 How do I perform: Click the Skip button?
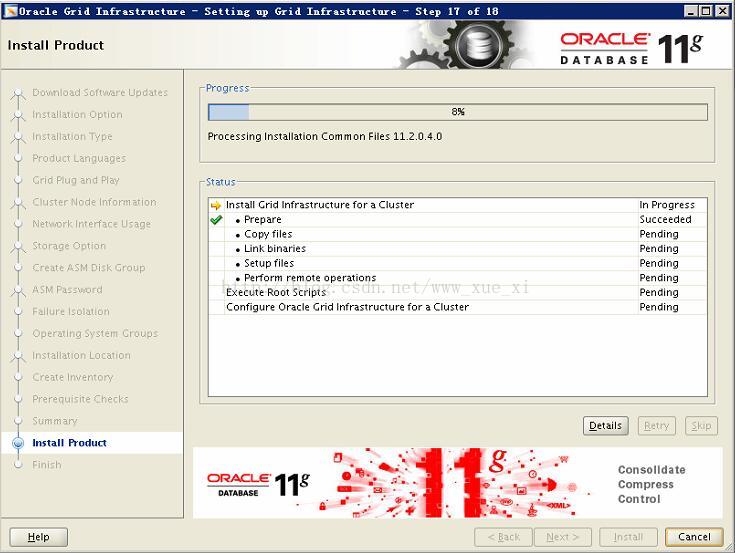click(701, 426)
